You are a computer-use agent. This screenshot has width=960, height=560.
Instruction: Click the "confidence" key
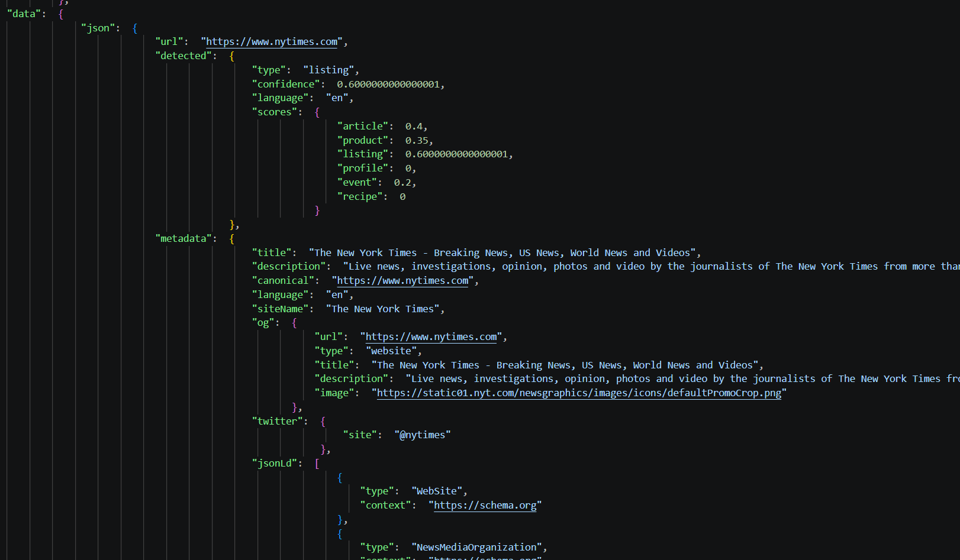click(x=286, y=84)
